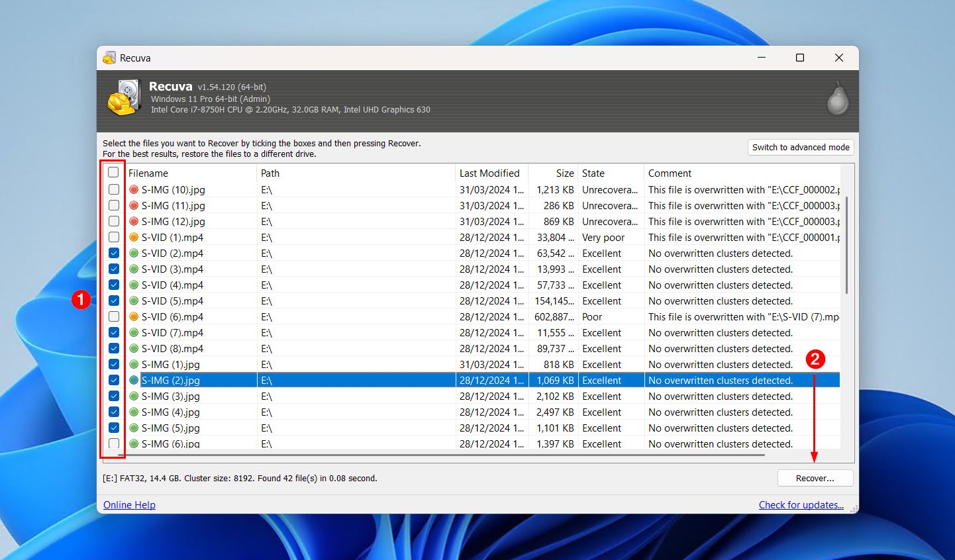Click the red status icon beside S-IMG (10).jpg
955x560 pixels.
point(132,190)
